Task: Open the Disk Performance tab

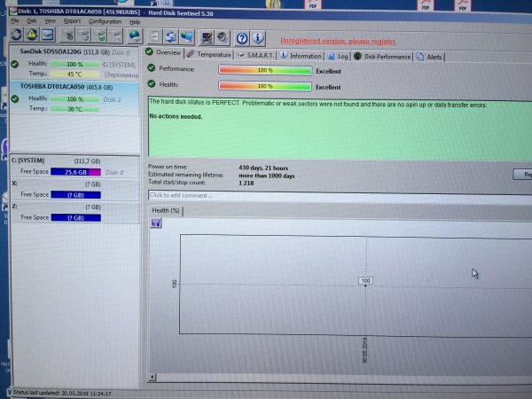Action: click(x=386, y=56)
